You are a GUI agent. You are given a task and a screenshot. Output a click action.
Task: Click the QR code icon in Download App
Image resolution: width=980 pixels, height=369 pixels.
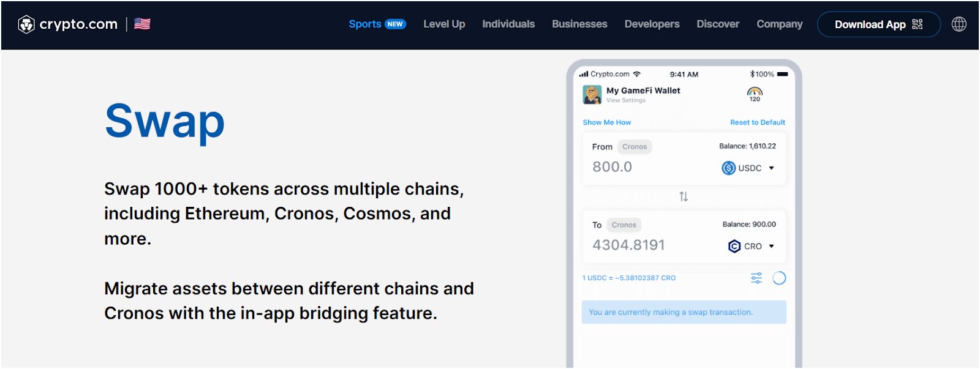917,24
